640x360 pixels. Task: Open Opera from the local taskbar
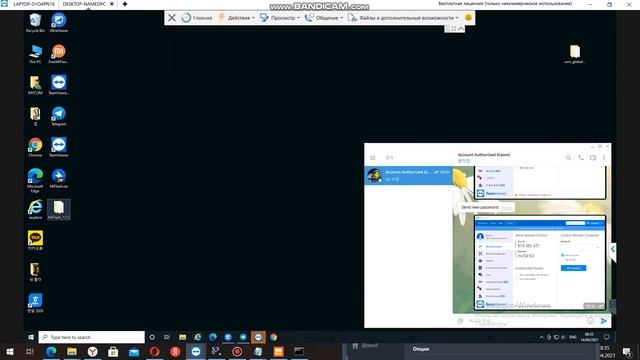[x=154, y=352]
